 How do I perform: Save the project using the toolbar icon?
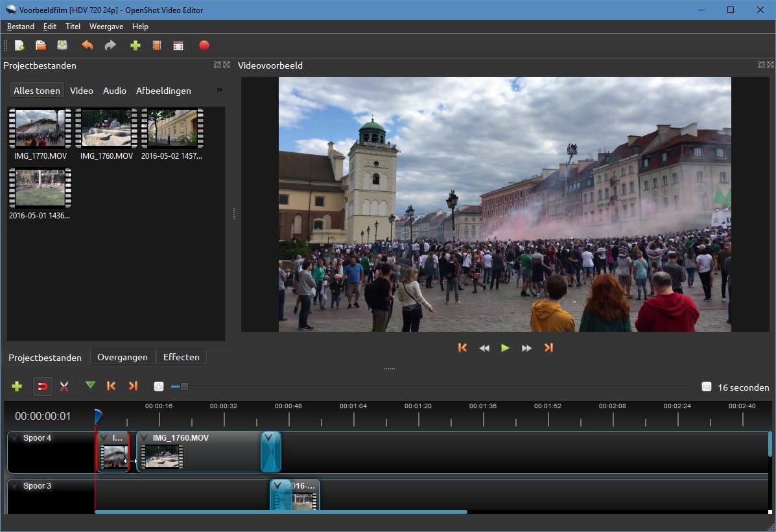click(x=62, y=45)
